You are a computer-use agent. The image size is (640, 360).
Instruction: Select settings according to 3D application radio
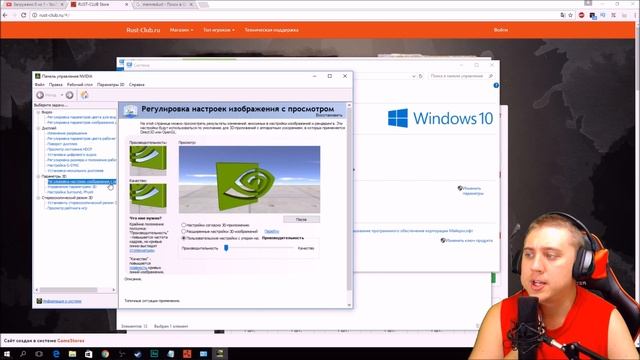(x=184, y=225)
